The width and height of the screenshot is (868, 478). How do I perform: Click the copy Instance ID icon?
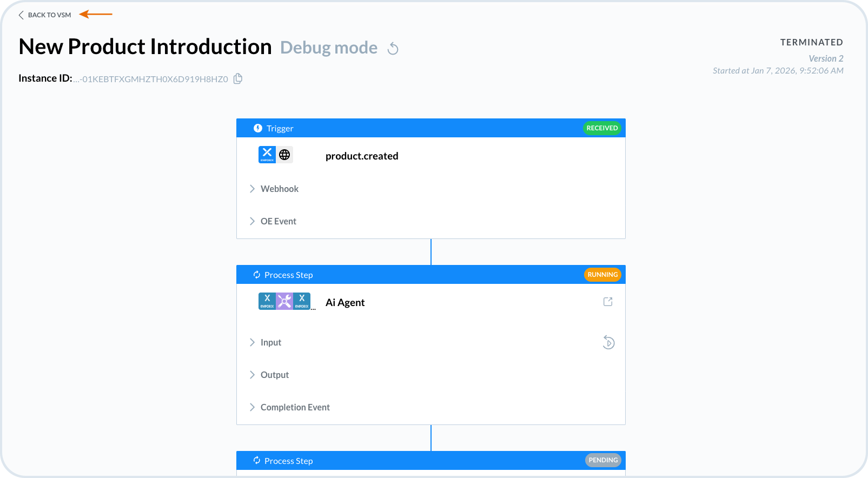[x=238, y=79]
